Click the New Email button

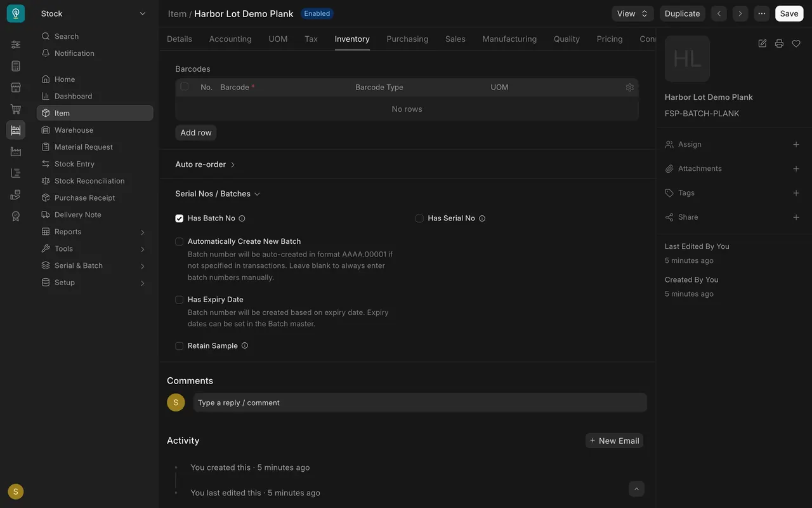pyautogui.click(x=614, y=441)
